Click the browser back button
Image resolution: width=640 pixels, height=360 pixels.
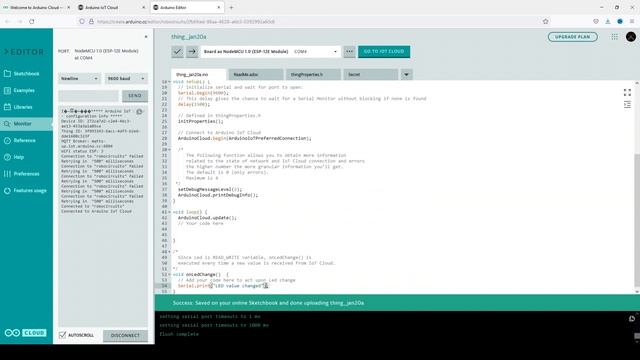[x=8, y=21]
